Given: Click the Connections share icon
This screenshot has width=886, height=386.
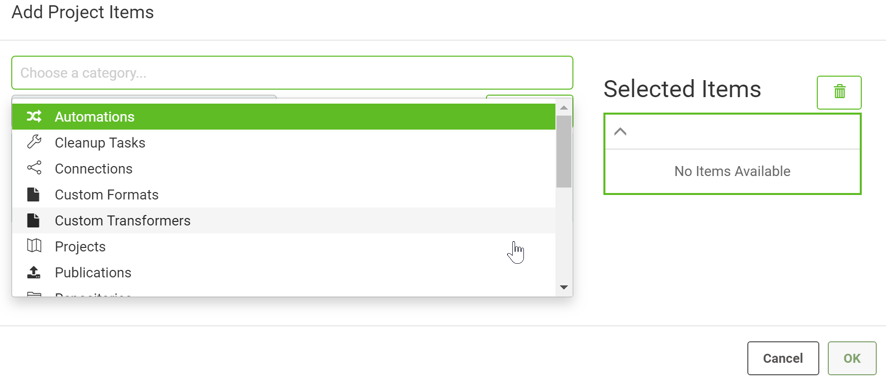Looking at the screenshot, I should (34, 168).
